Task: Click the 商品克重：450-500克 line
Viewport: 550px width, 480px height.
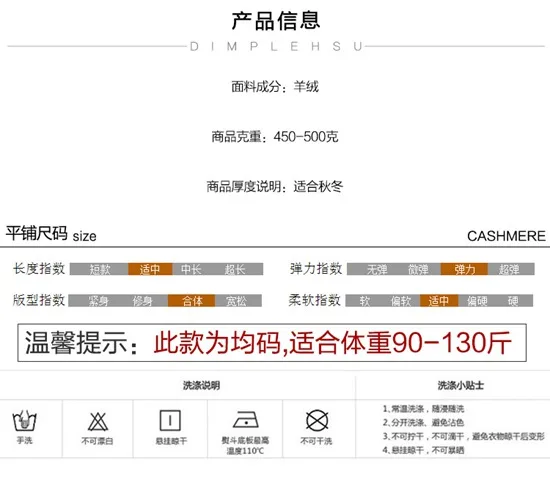Action: click(275, 136)
